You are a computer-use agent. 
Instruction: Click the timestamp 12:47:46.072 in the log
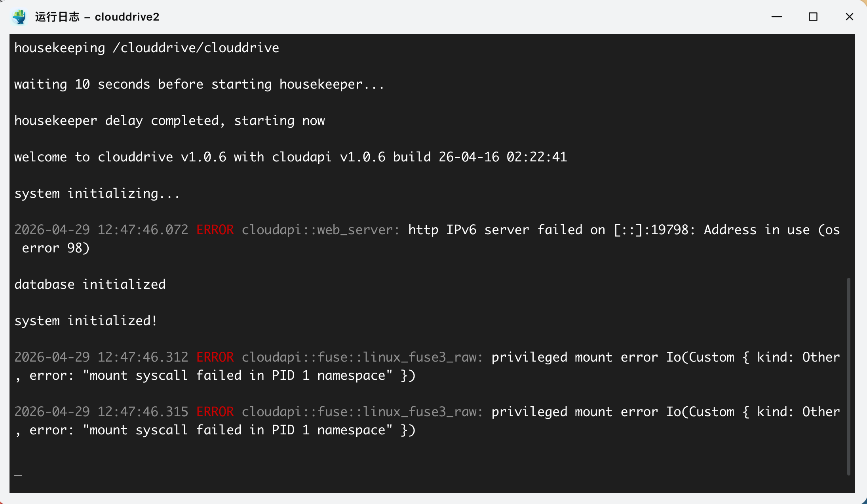coord(143,230)
